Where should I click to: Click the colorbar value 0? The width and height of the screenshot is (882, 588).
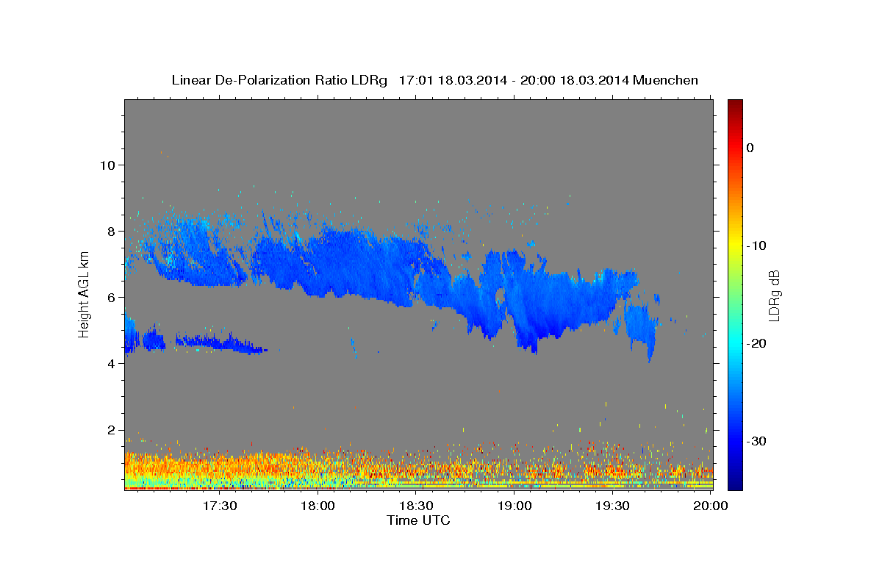750,148
